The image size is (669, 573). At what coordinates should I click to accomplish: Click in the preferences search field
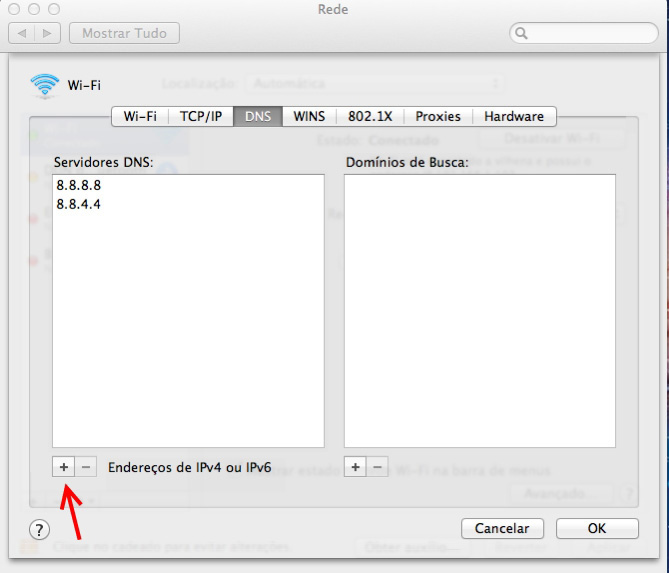coord(584,33)
